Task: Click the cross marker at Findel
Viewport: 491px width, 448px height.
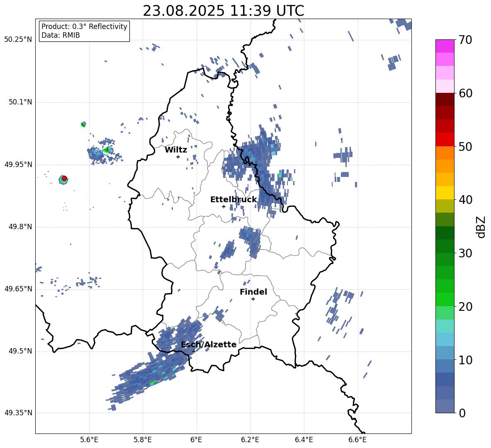Action: click(x=253, y=299)
